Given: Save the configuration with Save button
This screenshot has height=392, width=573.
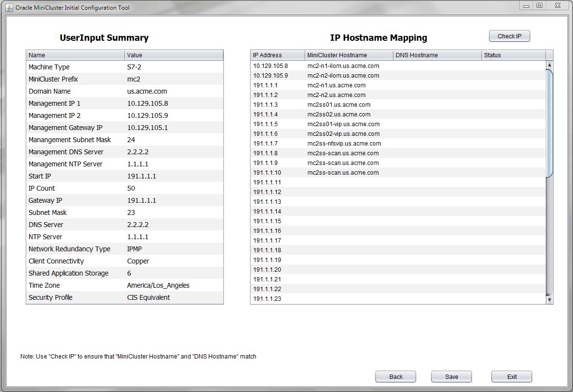Looking at the screenshot, I should [451, 376].
